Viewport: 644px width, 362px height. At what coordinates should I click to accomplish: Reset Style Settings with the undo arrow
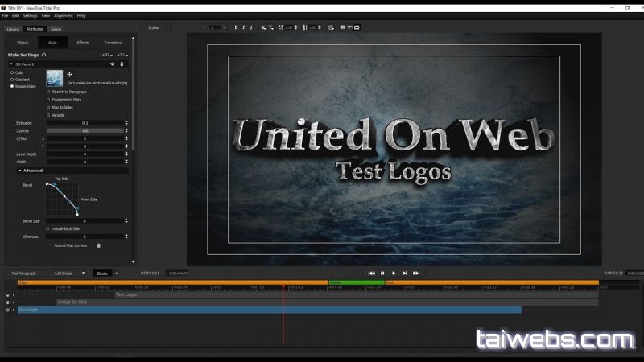[x=43, y=55]
